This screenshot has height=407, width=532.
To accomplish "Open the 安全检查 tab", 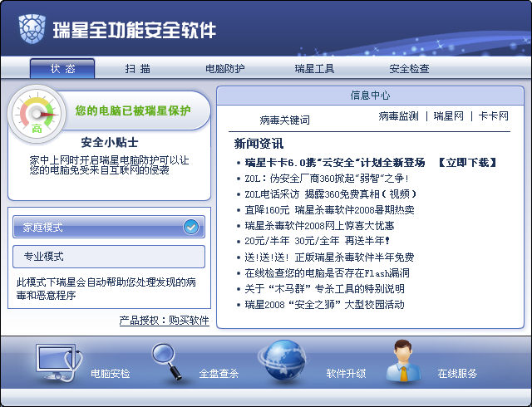I will coord(409,69).
